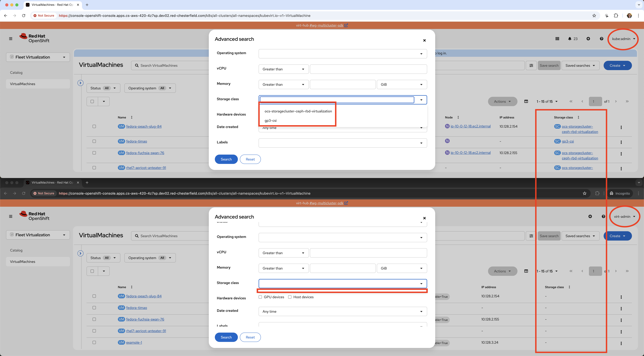The height and width of the screenshot is (356, 644).
Task: Close the top Advanced search dialog
Action: pos(424,41)
